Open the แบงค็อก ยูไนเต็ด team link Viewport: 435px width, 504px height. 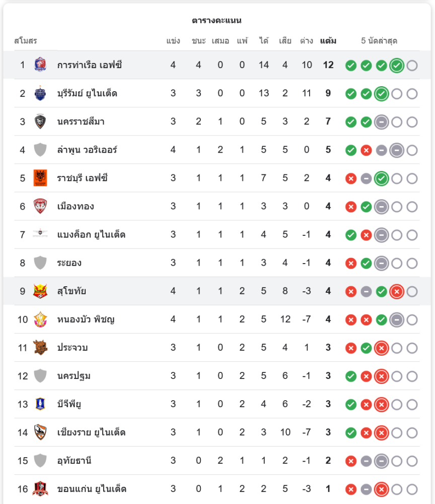click(x=91, y=235)
